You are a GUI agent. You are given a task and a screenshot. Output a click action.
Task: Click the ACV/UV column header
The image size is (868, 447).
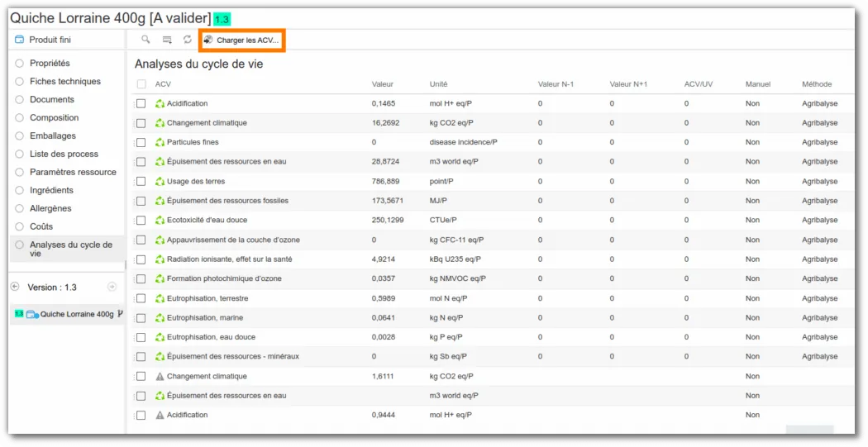(698, 84)
